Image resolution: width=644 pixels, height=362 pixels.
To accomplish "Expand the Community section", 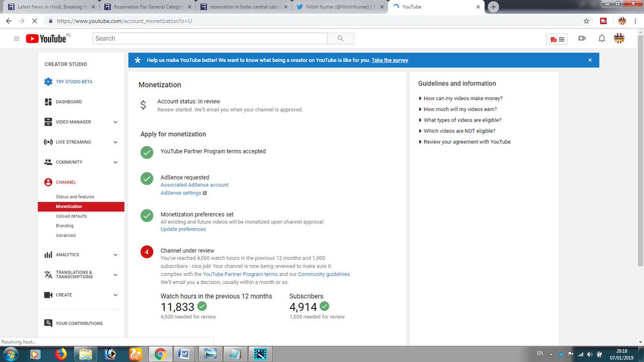I will [x=115, y=162].
